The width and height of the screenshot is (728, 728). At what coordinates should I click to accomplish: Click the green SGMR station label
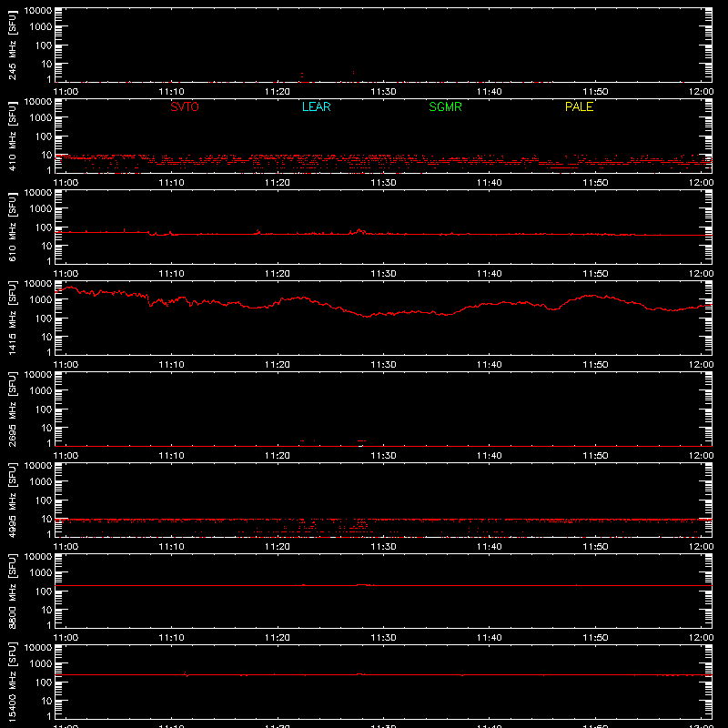(445, 106)
